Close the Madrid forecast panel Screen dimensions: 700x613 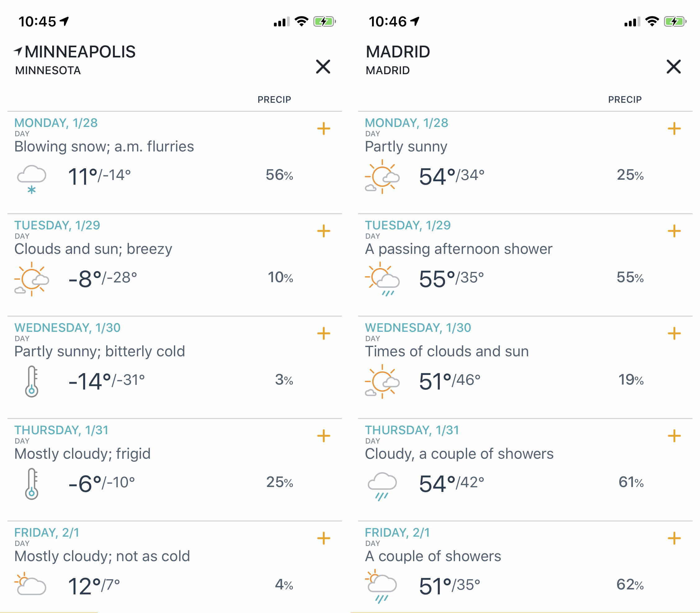point(674,66)
